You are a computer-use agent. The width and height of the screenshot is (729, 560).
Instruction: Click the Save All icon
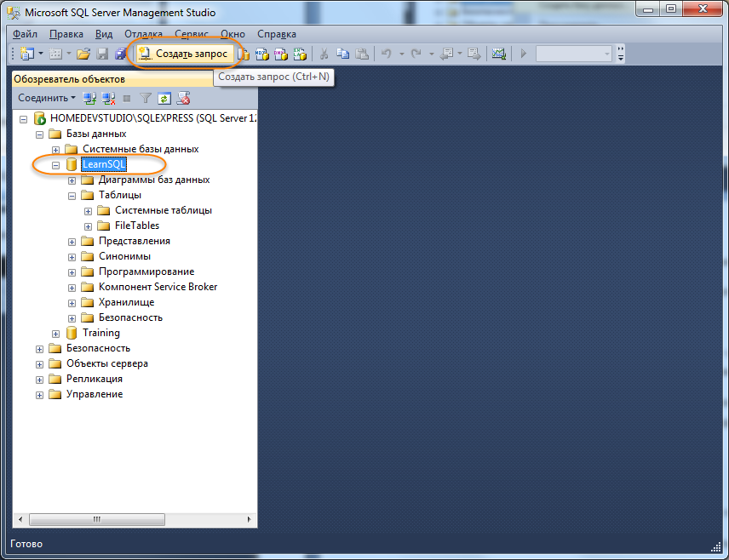point(120,54)
